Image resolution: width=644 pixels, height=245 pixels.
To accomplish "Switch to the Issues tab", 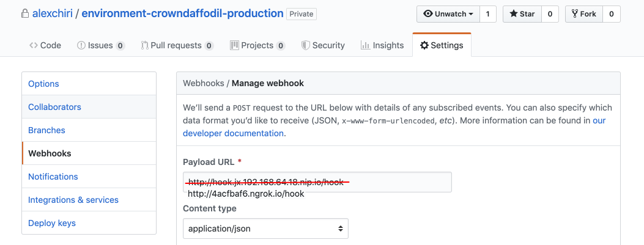I will coord(101,45).
